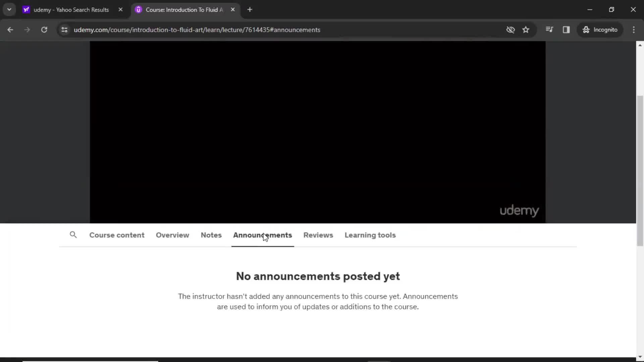Toggle the Announcements tab active state
This screenshot has height=362, width=644.
pyautogui.click(x=262, y=235)
